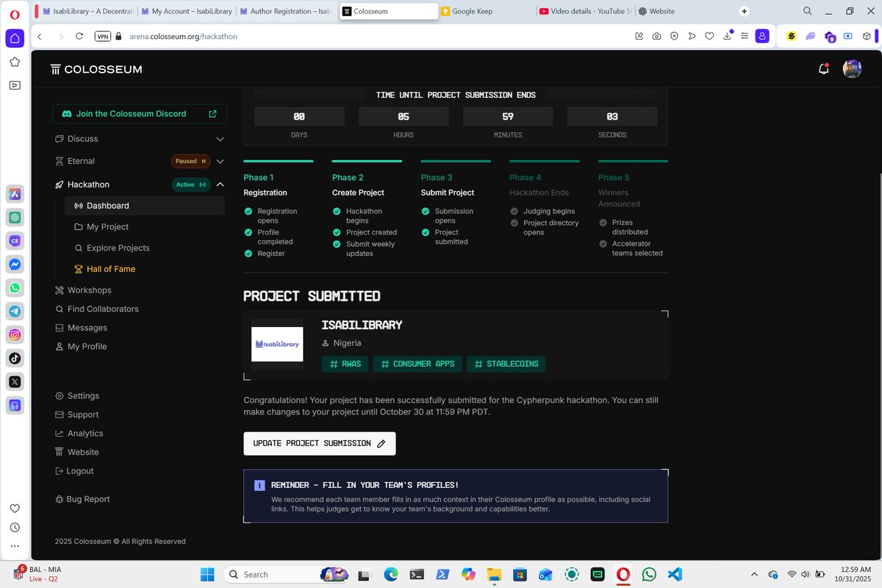The height and width of the screenshot is (588, 882).
Task: Open Messenger in the Opera sidebar
Action: (x=15, y=264)
